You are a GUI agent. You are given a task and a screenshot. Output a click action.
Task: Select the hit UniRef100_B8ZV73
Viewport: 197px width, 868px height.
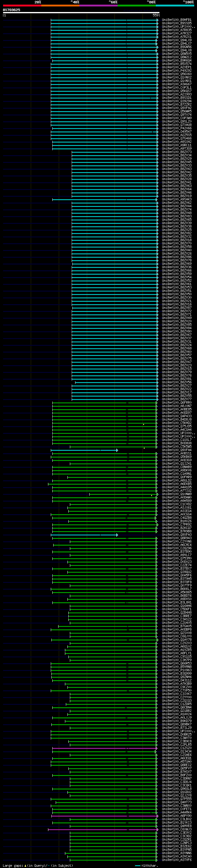(176, 152)
